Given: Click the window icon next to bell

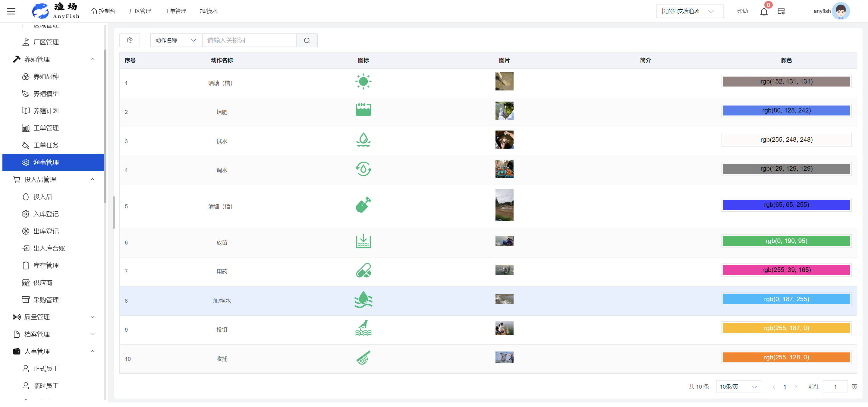Looking at the screenshot, I should point(781,11).
